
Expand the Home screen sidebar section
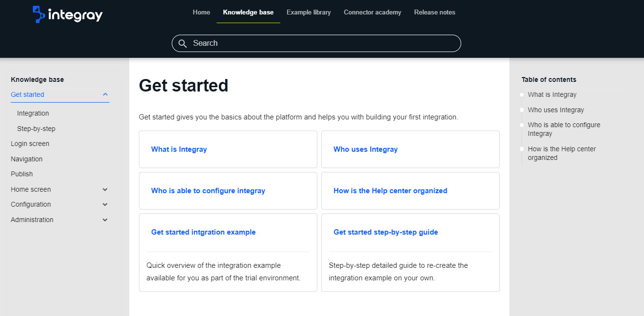105,190
